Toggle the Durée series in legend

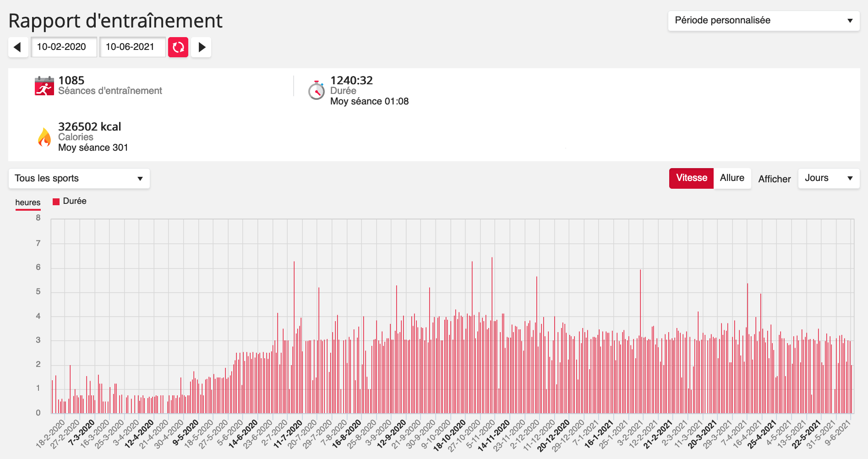pyautogui.click(x=75, y=201)
